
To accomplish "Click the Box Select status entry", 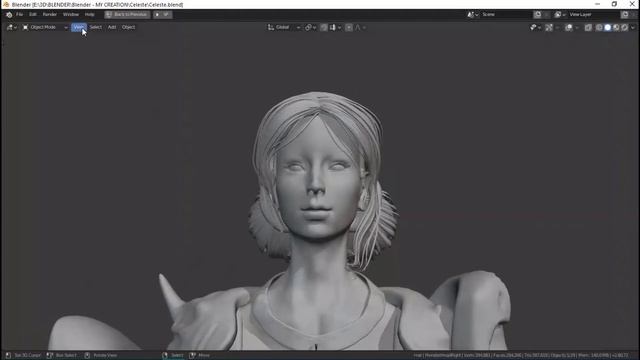I will [62, 356].
